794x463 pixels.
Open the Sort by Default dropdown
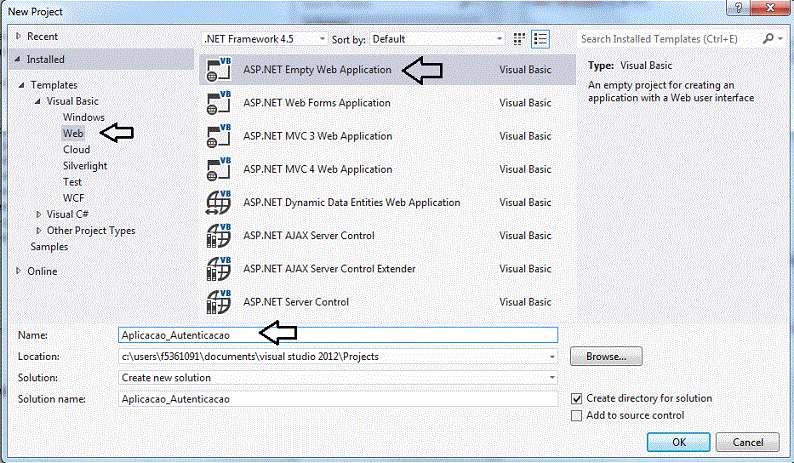(x=437, y=39)
